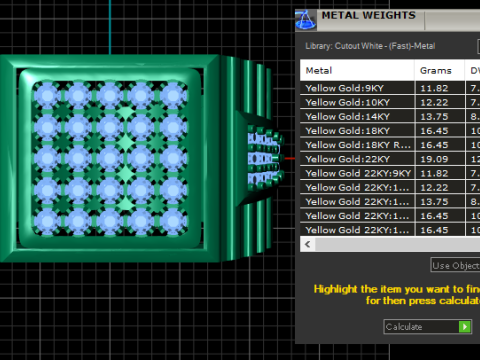Click the 19.09 grams cell
Viewport: 480px width, 360px height.
click(x=440, y=159)
